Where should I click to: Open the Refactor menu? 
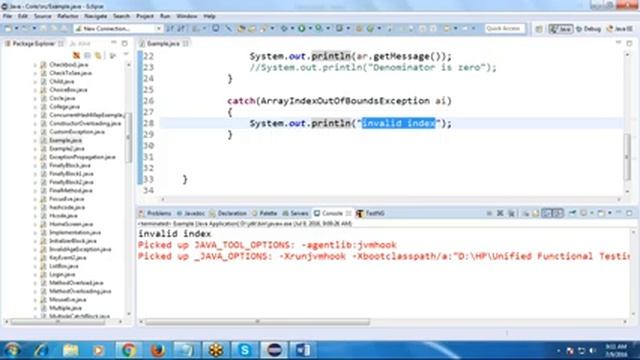point(68,16)
